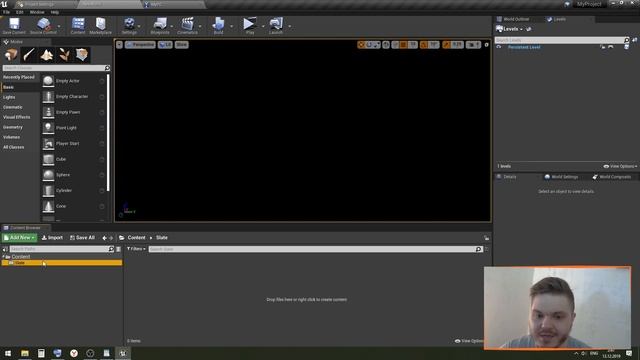Switch to the World Outliner tab
This screenshot has width=640, height=360.
[516, 19]
